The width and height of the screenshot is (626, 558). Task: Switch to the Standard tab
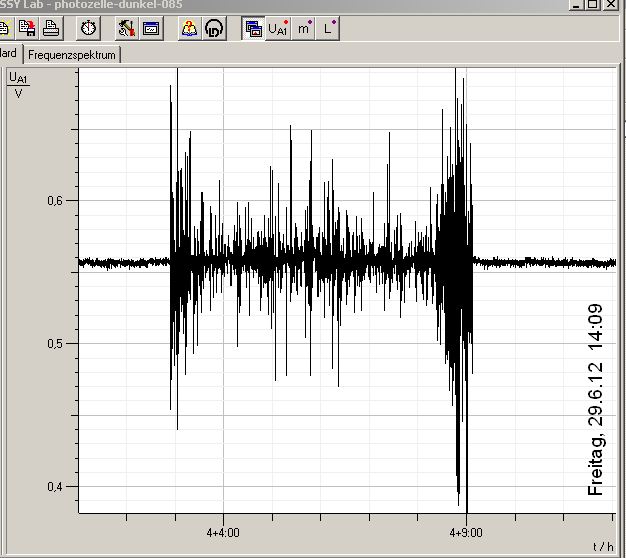point(10,53)
